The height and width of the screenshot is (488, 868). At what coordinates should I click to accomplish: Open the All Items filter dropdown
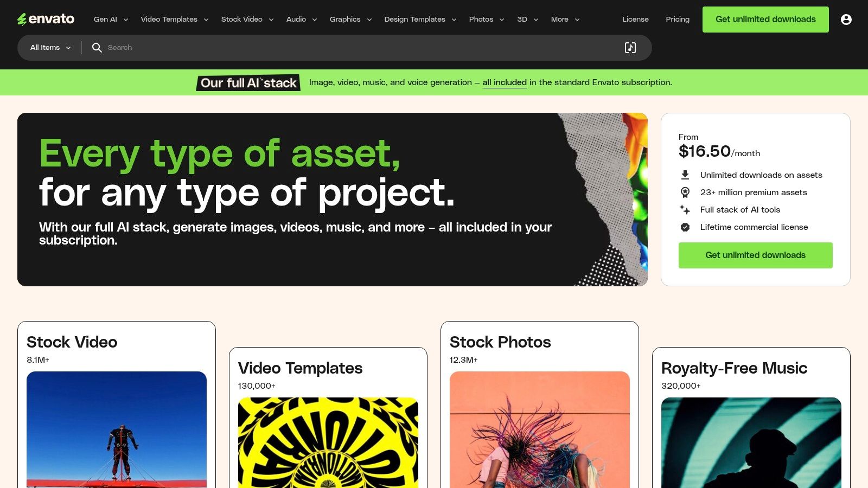(50, 48)
